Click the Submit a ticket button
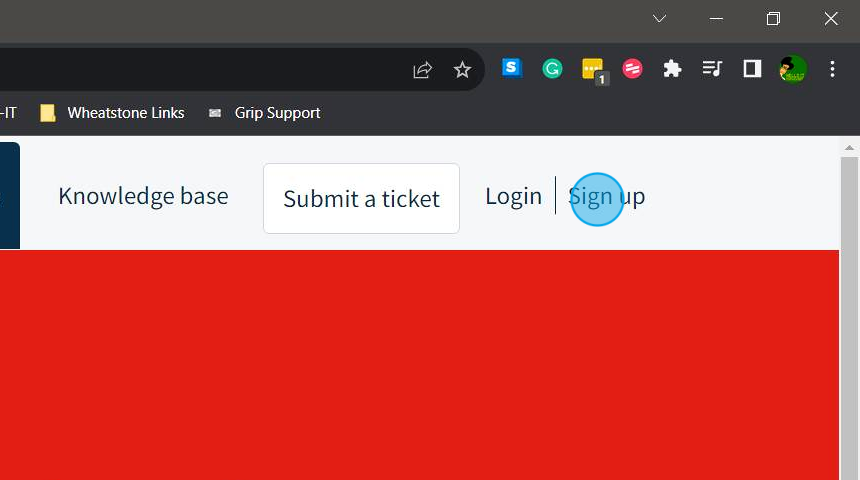Image resolution: width=860 pixels, height=480 pixels. tap(361, 199)
